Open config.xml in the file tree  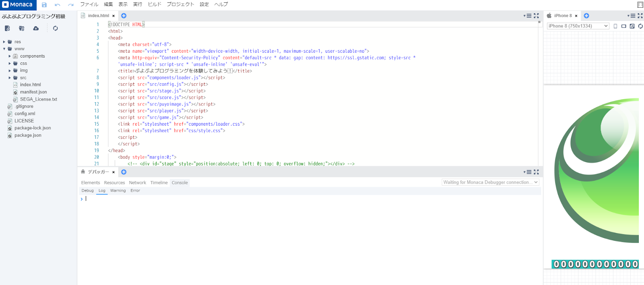(x=25, y=114)
